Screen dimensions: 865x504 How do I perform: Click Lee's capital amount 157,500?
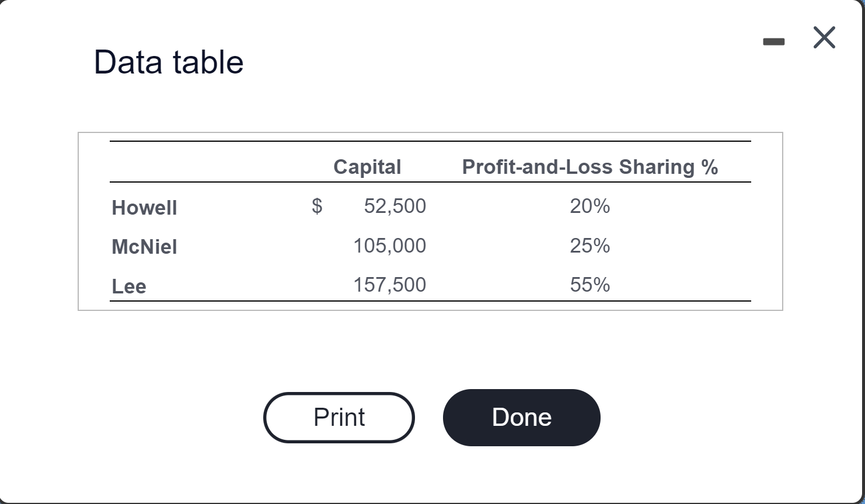[x=389, y=285]
